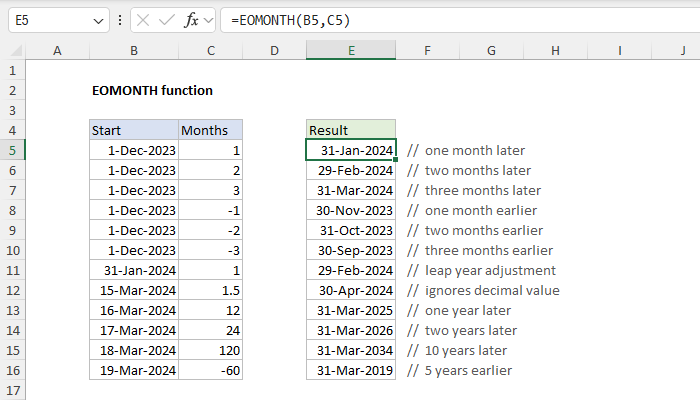The image size is (700, 400).
Task: Click the 'Start' header cell
Action: click(x=134, y=130)
